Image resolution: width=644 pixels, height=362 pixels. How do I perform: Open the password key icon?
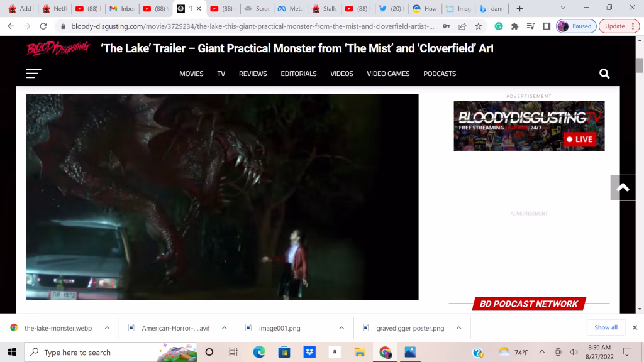click(446, 26)
